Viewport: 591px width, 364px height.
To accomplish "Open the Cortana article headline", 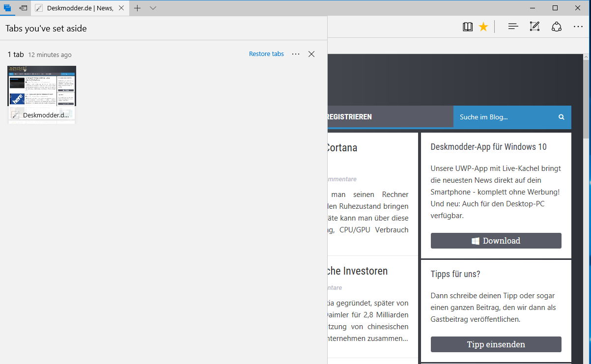I will pos(342,148).
